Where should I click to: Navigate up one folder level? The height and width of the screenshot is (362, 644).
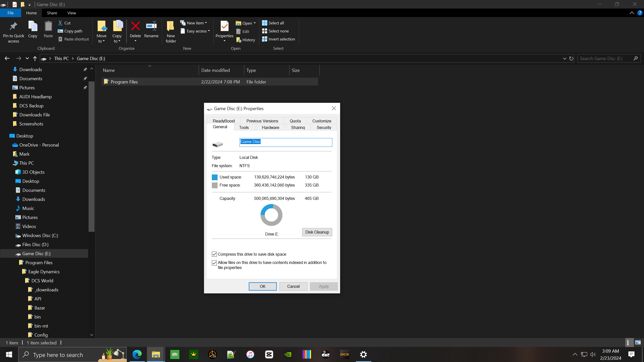(35, 58)
